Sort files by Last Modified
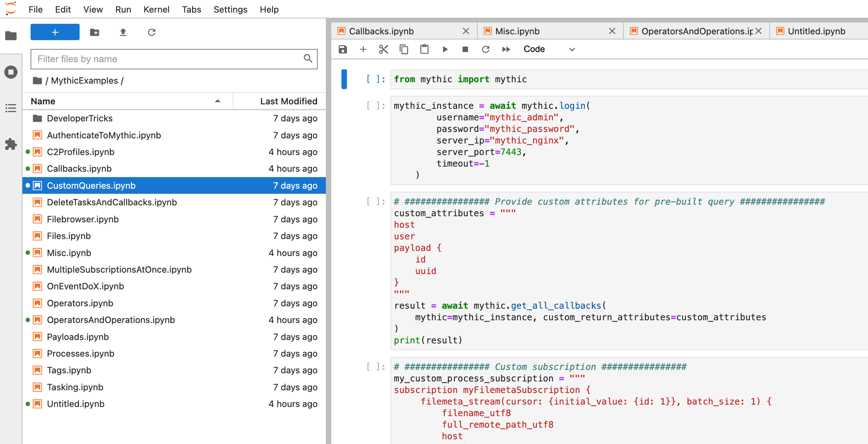 click(288, 101)
